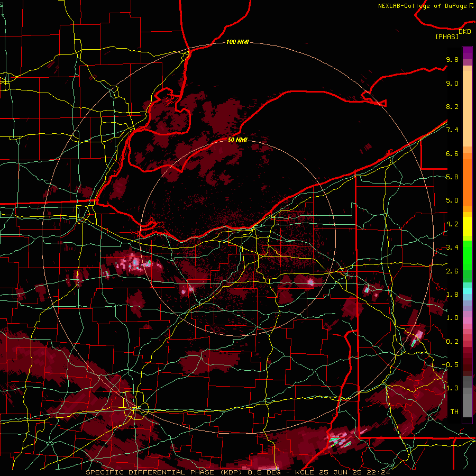This screenshot has width=476, height=476.
Task: Click the -1.3 scale value
Action: [450, 388]
